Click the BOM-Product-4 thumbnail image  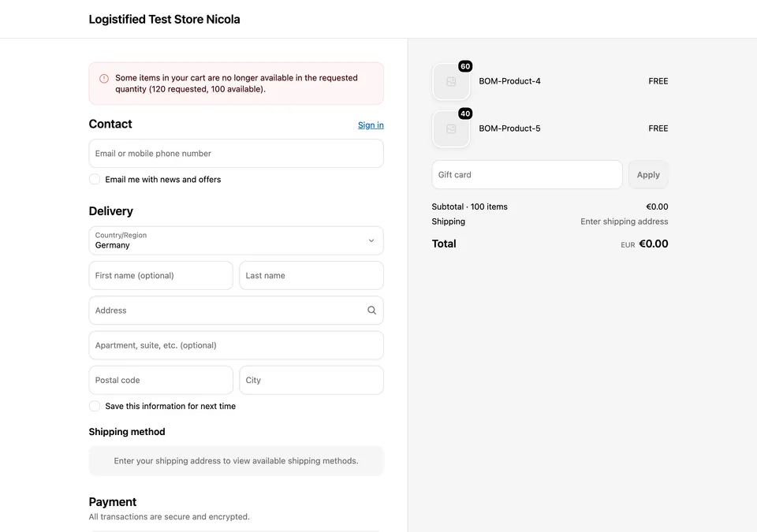point(451,82)
